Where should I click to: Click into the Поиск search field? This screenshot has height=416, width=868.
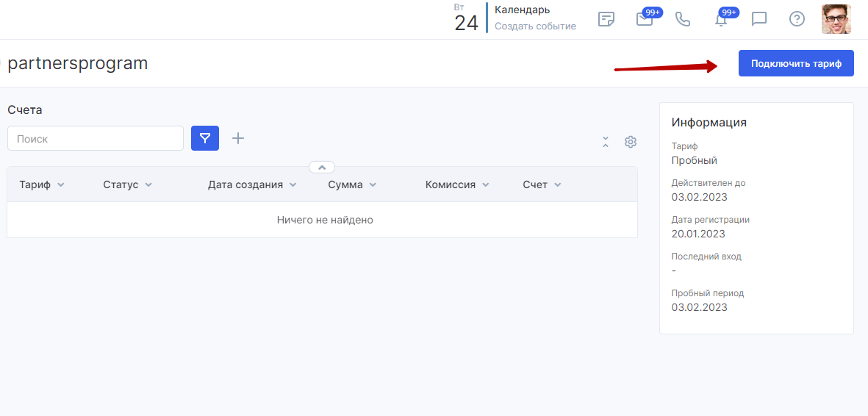click(x=96, y=138)
